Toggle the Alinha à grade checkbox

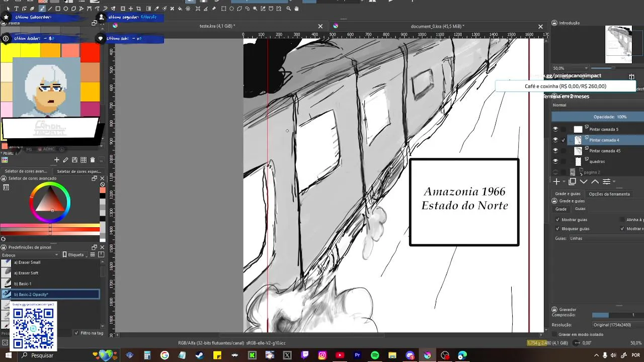pos(622,220)
